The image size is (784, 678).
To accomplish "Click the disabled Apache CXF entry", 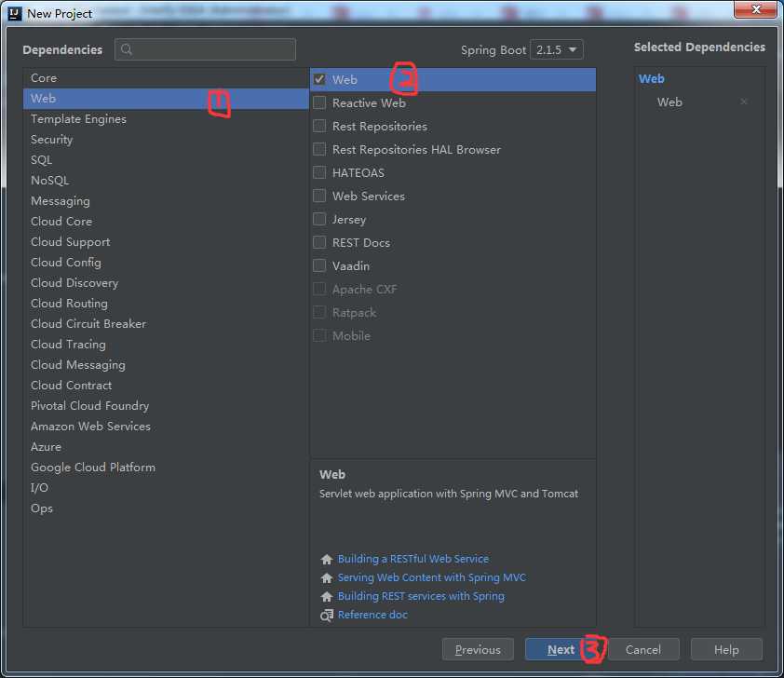I will (x=453, y=289).
